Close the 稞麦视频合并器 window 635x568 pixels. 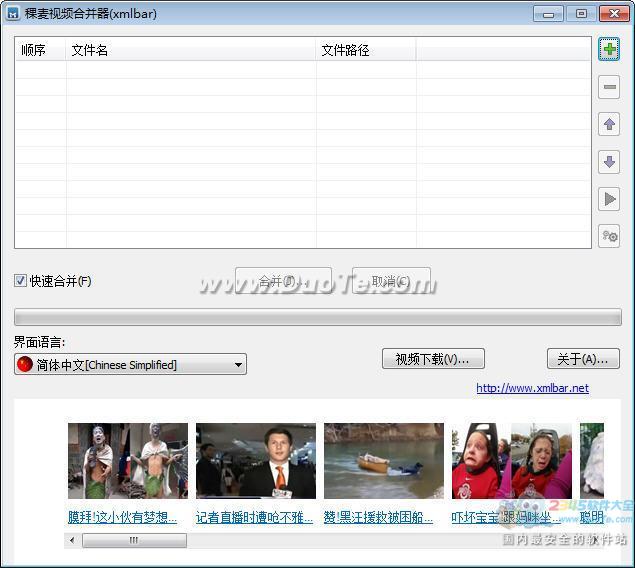[x=614, y=14]
